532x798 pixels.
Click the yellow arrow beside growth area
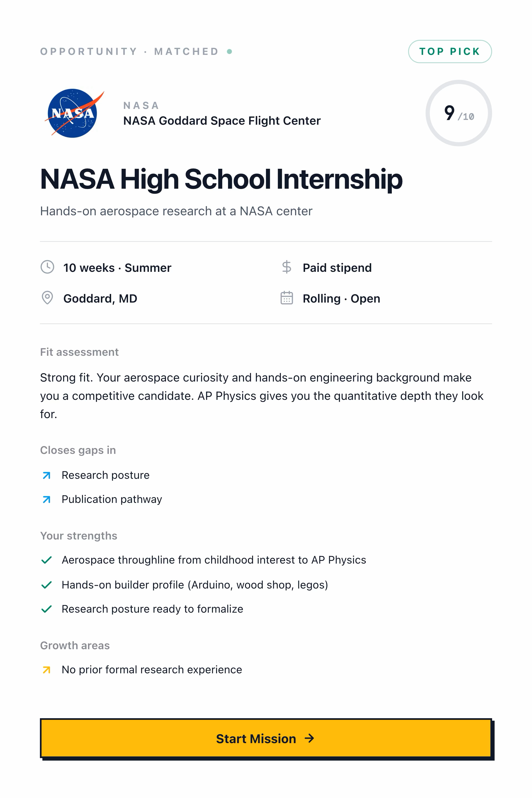pos(47,670)
